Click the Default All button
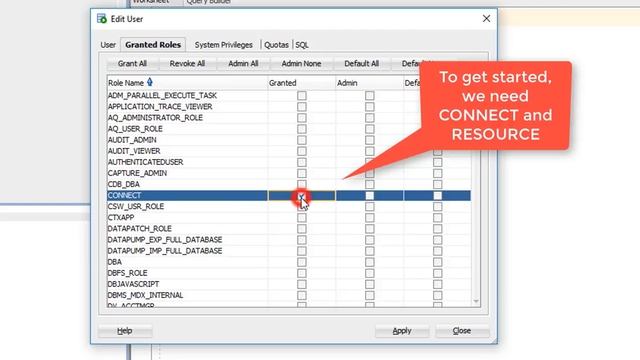Viewport: 640px width, 360px height. (x=362, y=64)
